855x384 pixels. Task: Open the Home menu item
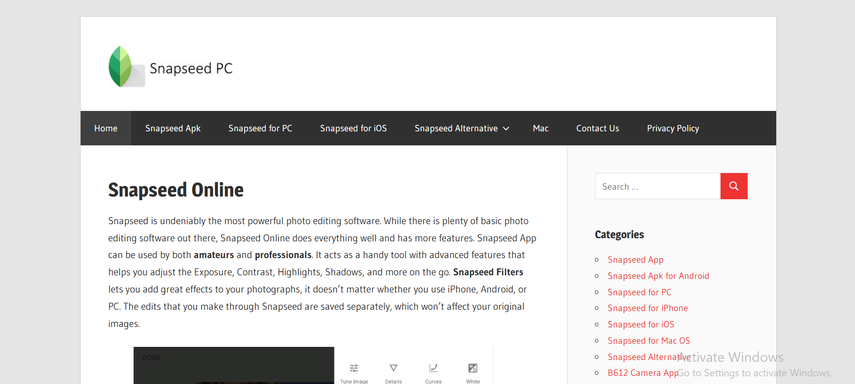[106, 128]
